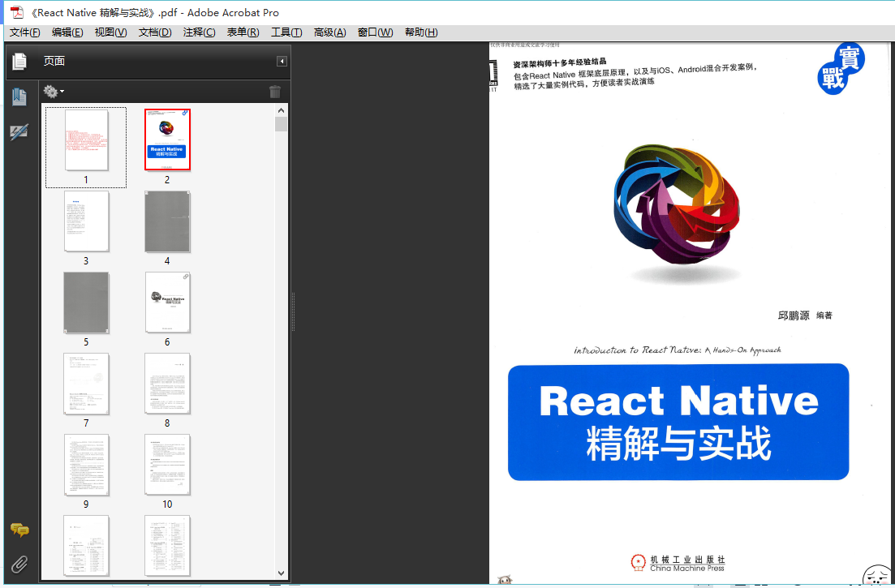895x588 pixels.
Task: Select page 2 cover thumbnail
Action: (x=167, y=140)
